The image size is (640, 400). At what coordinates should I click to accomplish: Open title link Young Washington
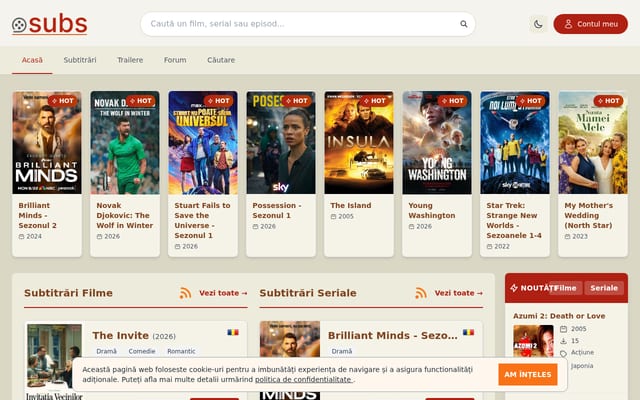432,210
